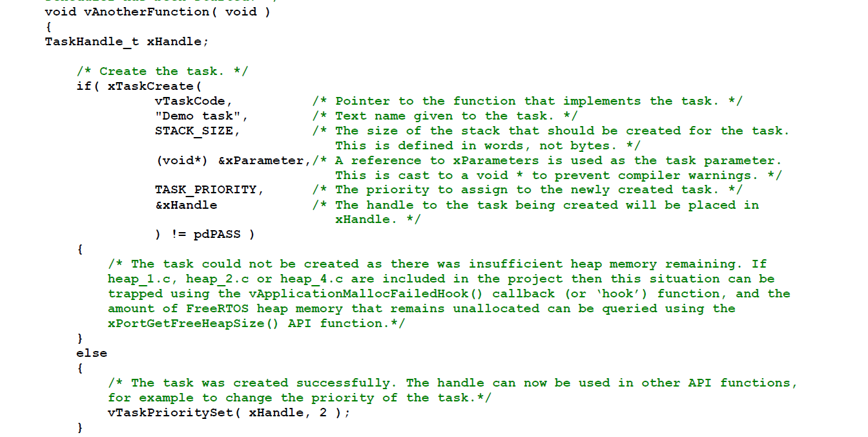Click heap_2.c in the comment
This screenshot has width=868, height=437.
point(216,279)
